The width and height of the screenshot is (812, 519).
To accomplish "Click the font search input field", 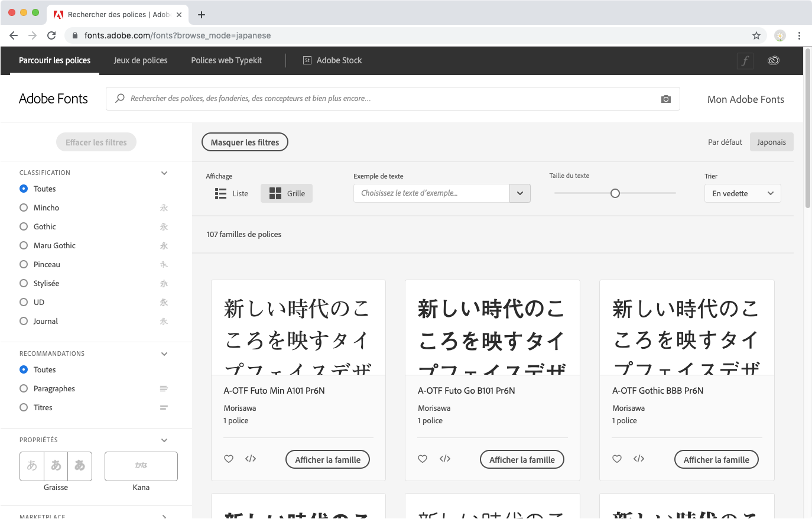I will [393, 99].
